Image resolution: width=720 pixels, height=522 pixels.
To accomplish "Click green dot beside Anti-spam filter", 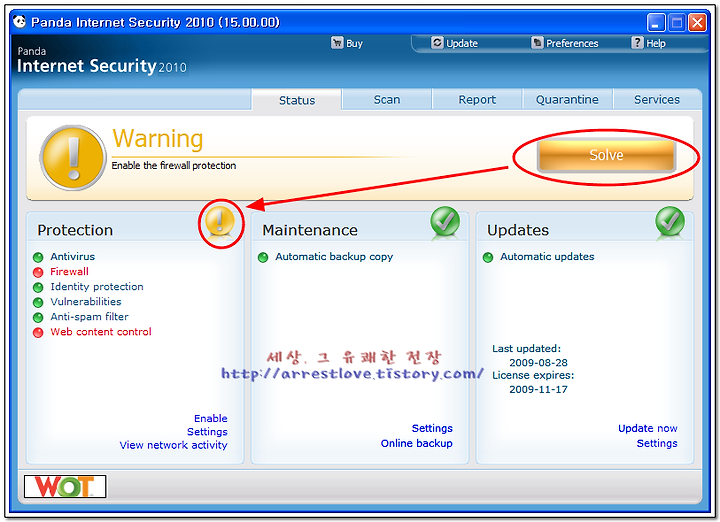I will [38, 318].
